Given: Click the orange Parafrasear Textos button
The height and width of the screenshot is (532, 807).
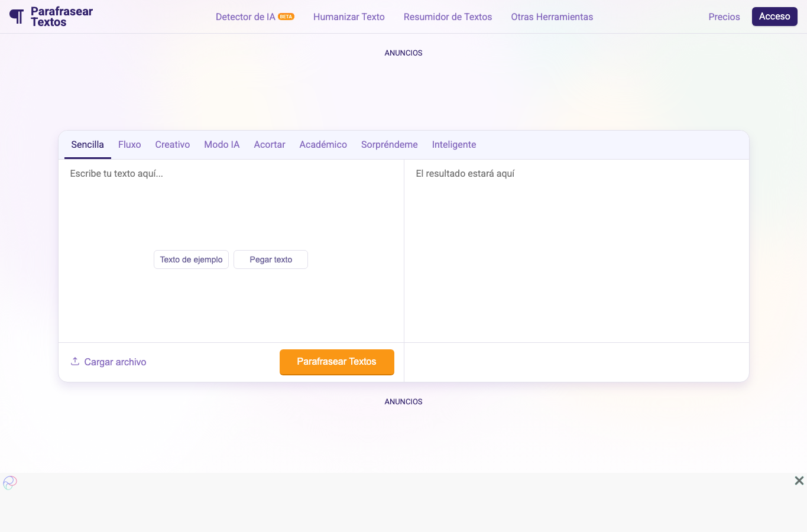Looking at the screenshot, I should click(337, 362).
